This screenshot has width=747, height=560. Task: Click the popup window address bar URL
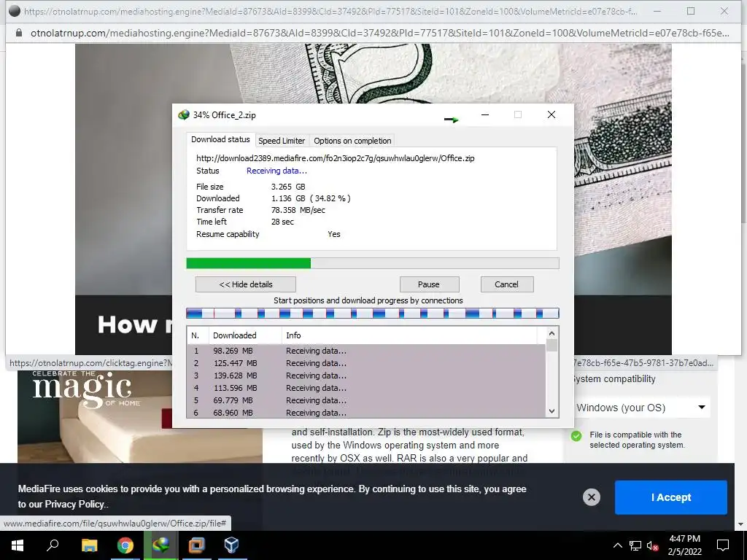pos(379,33)
